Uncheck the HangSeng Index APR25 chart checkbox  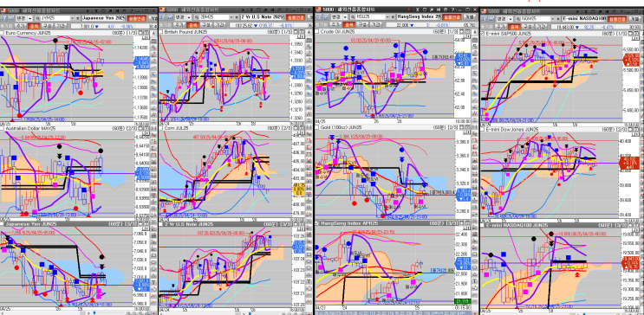tap(316, 223)
